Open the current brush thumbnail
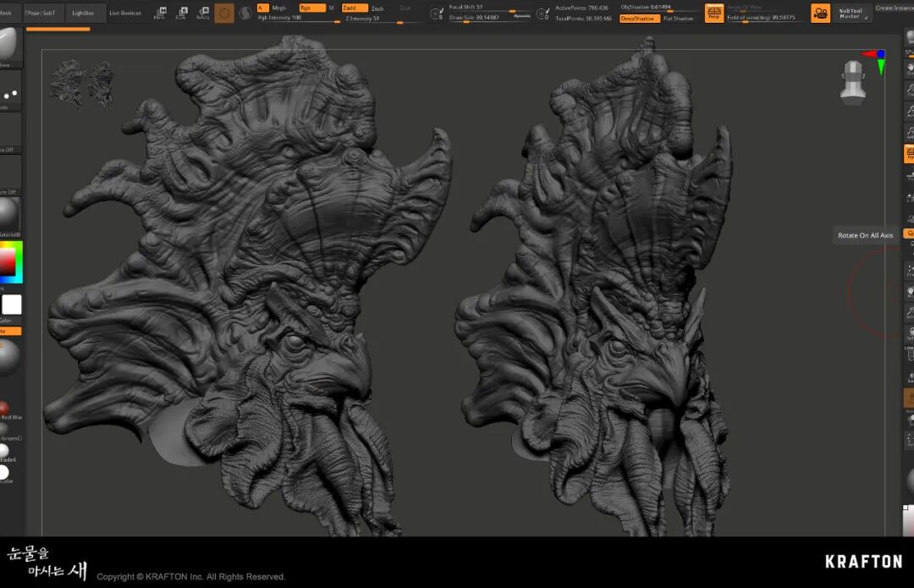Screen dimensions: 914x588 [8, 47]
